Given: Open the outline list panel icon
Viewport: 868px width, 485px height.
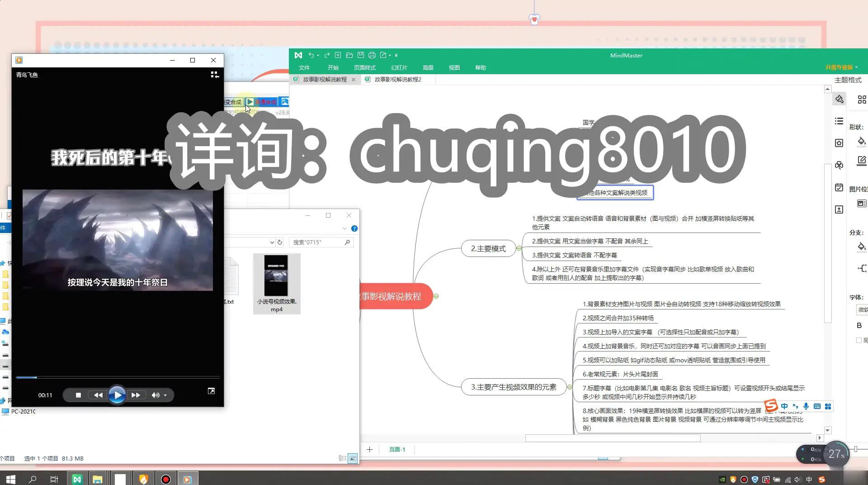Looking at the screenshot, I should [840, 121].
